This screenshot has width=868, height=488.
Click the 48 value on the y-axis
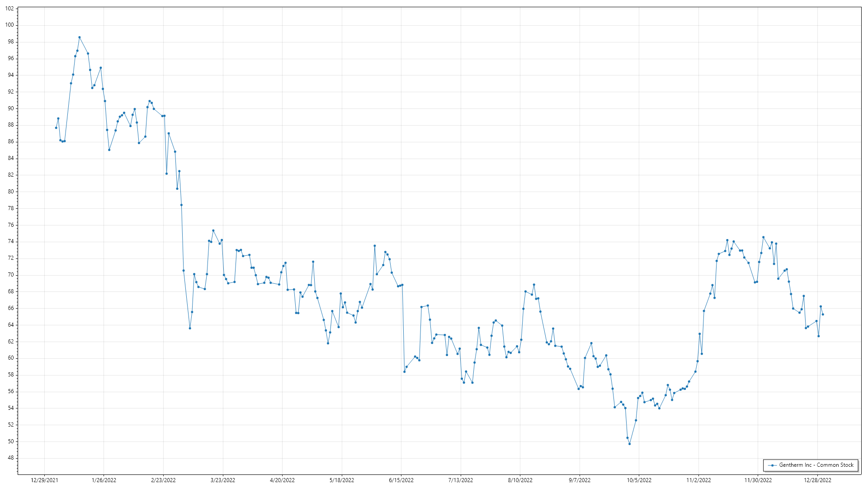(x=11, y=458)
